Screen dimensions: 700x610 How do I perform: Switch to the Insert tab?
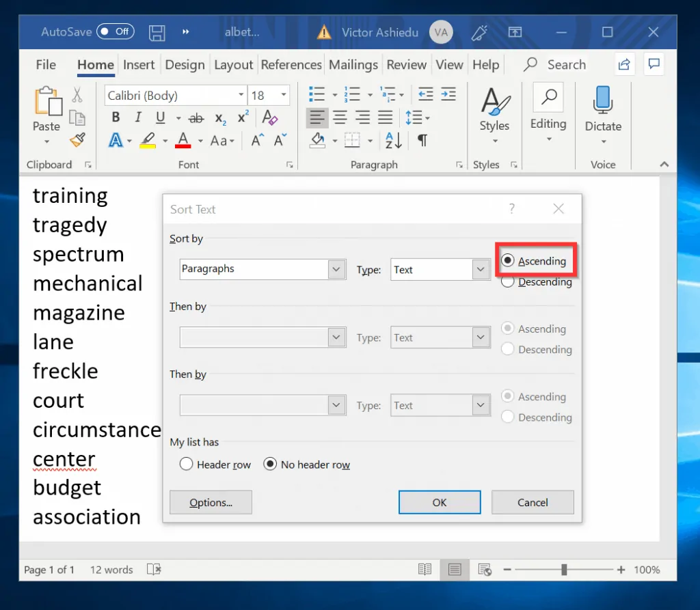(139, 65)
